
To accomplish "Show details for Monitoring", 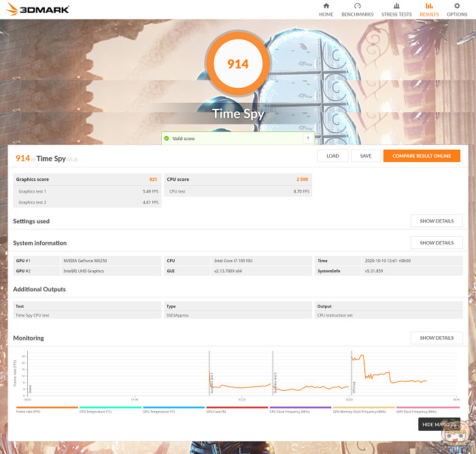I will click(437, 338).
